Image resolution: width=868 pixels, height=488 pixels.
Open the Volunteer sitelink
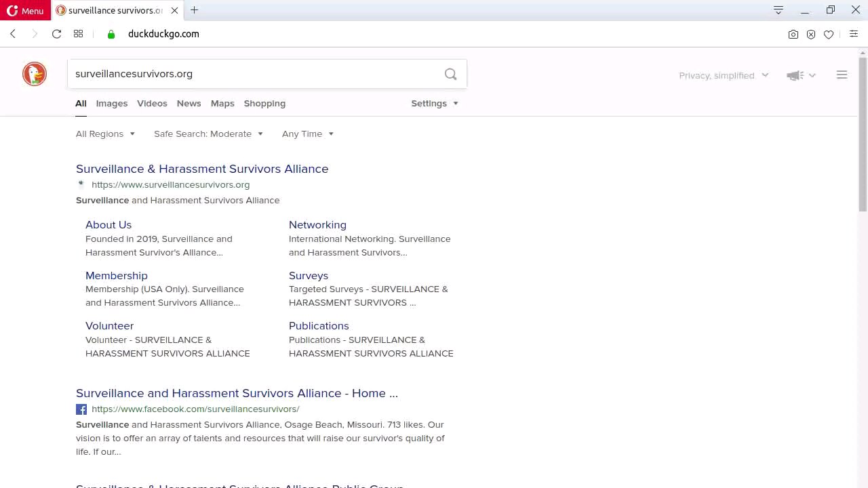[109, 326]
